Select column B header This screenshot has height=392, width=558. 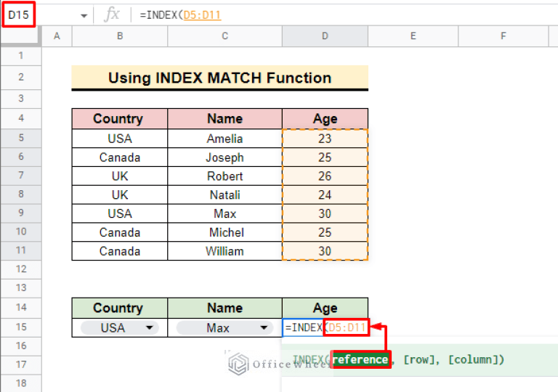click(x=120, y=36)
